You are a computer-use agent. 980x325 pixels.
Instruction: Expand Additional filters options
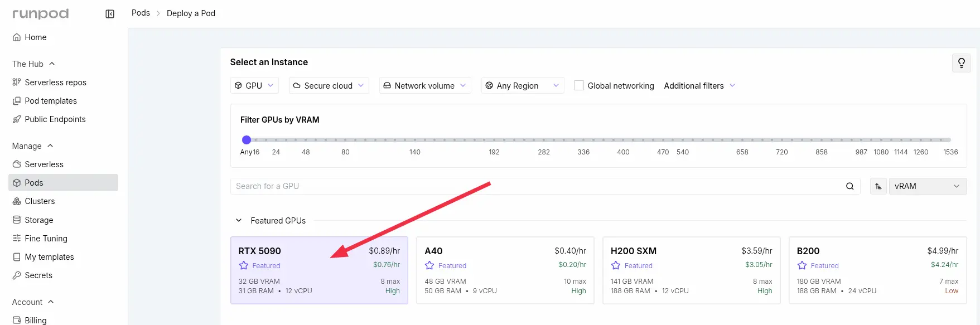(699, 86)
